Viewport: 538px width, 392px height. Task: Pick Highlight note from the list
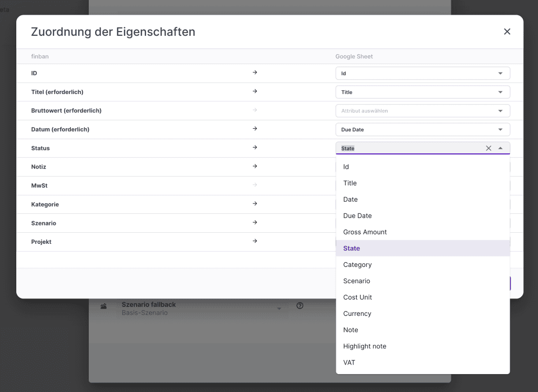365,346
